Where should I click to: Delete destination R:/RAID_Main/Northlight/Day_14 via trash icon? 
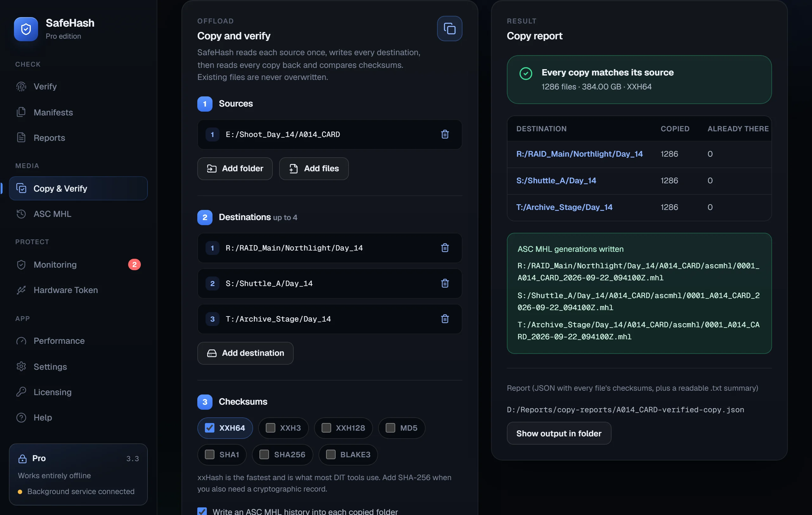pos(445,248)
